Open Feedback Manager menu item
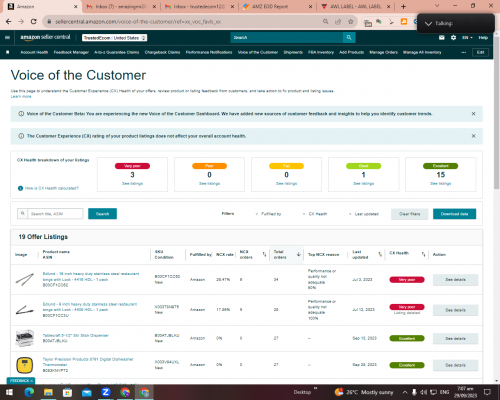This screenshot has width=500, height=400. click(x=71, y=52)
